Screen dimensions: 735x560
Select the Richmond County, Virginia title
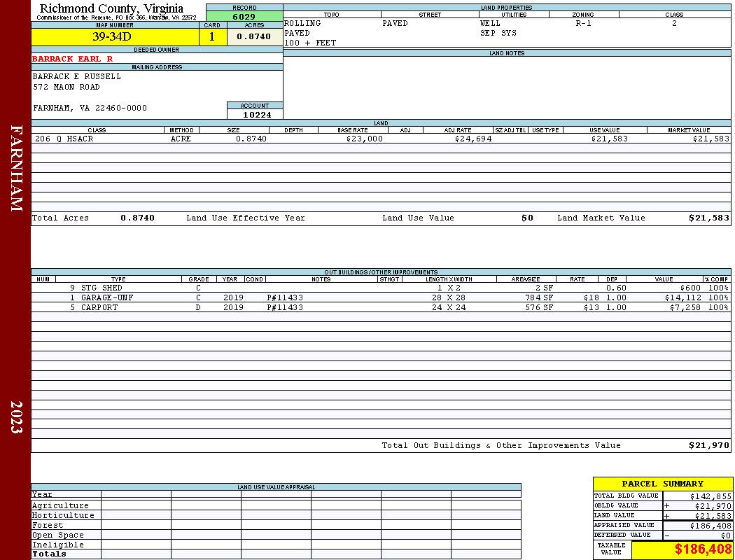click(111, 8)
